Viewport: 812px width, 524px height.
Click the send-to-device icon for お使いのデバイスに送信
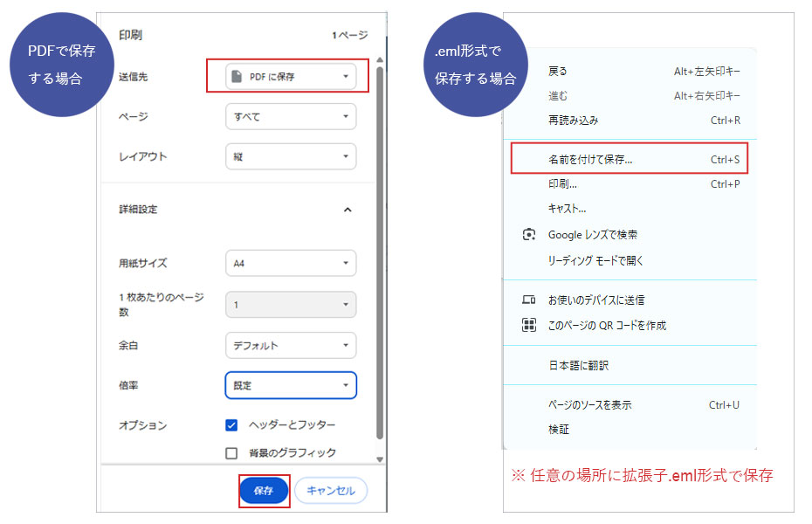coord(529,298)
